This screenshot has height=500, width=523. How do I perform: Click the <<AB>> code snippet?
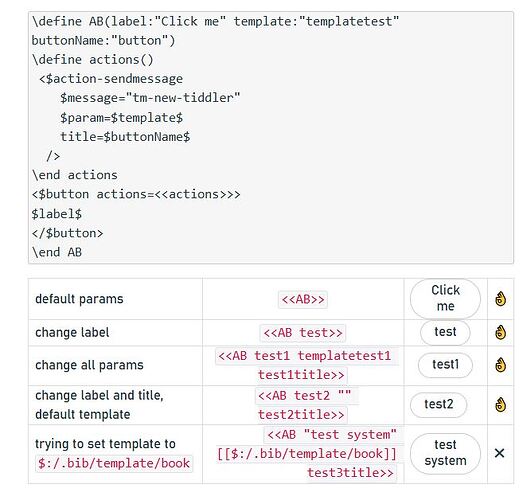pyautogui.click(x=303, y=299)
